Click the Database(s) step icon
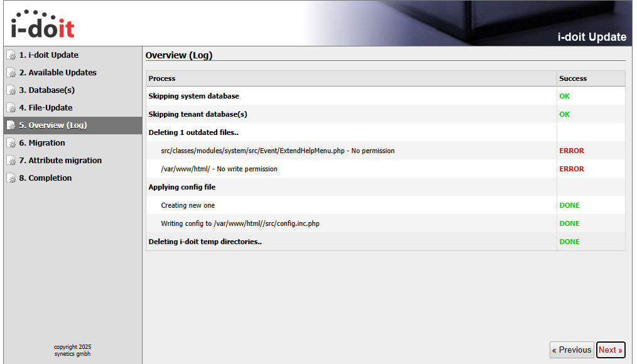 point(11,90)
